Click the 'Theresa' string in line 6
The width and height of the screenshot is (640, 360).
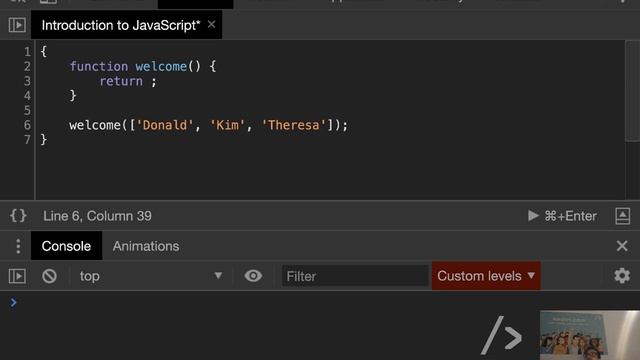pyautogui.click(x=294, y=125)
